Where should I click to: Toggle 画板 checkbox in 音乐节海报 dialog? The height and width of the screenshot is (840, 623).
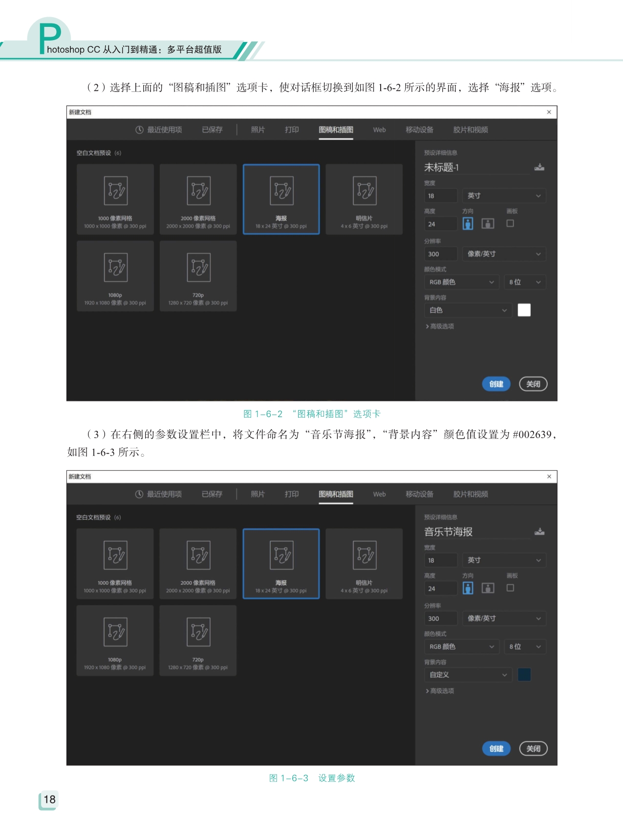click(510, 588)
